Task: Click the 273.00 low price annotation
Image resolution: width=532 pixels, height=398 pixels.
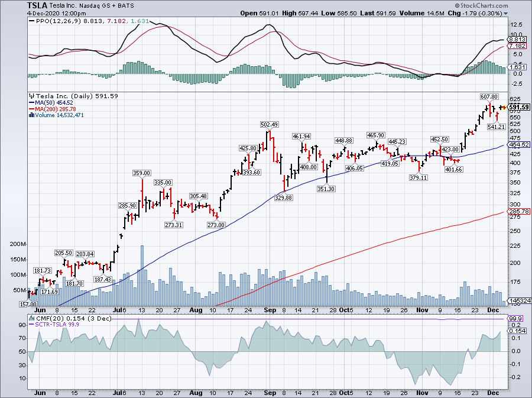Action: [x=216, y=225]
